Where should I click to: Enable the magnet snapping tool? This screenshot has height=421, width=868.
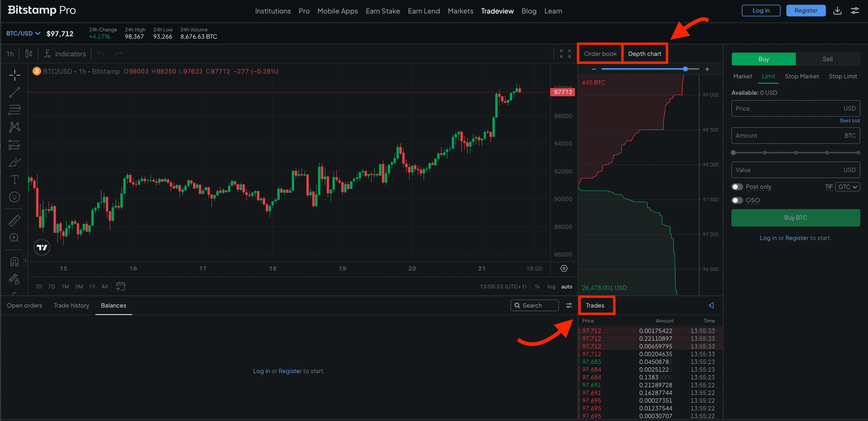[x=14, y=261]
